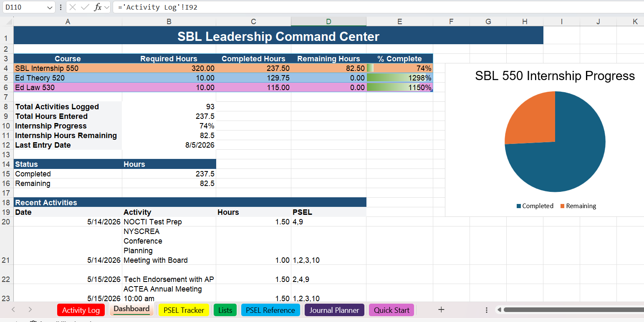Click the SBL Internship 550 cell
The image size is (644, 322).
coord(68,68)
